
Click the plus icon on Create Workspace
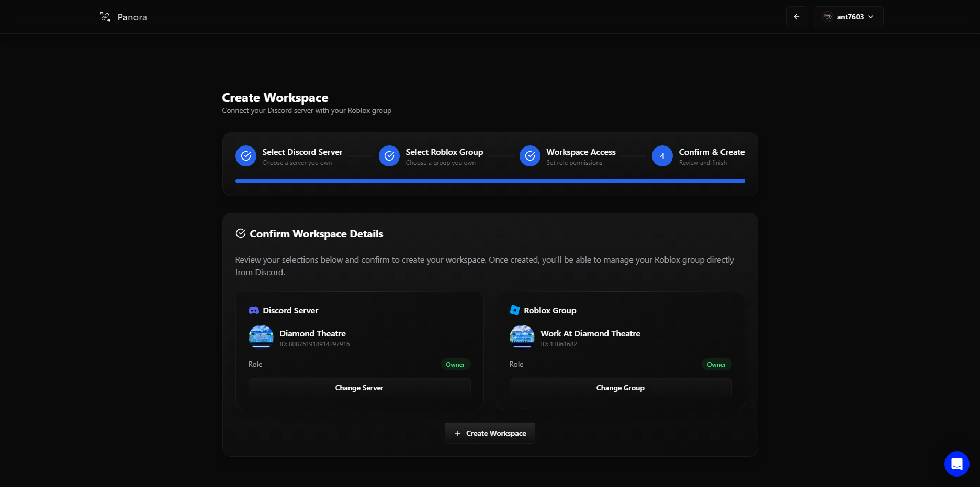coord(458,433)
